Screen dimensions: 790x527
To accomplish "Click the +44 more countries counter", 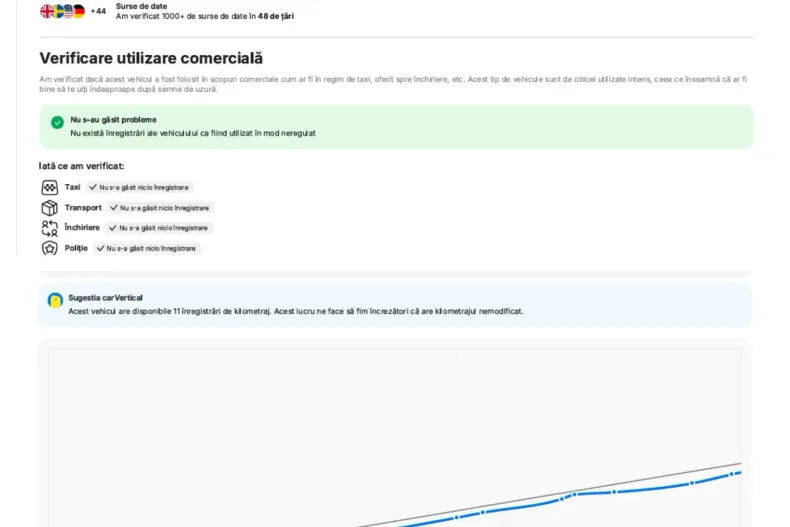I will coord(98,11).
